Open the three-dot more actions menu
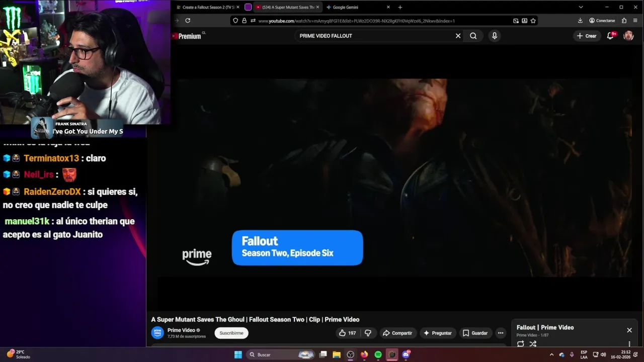644x362 pixels. click(500, 333)
